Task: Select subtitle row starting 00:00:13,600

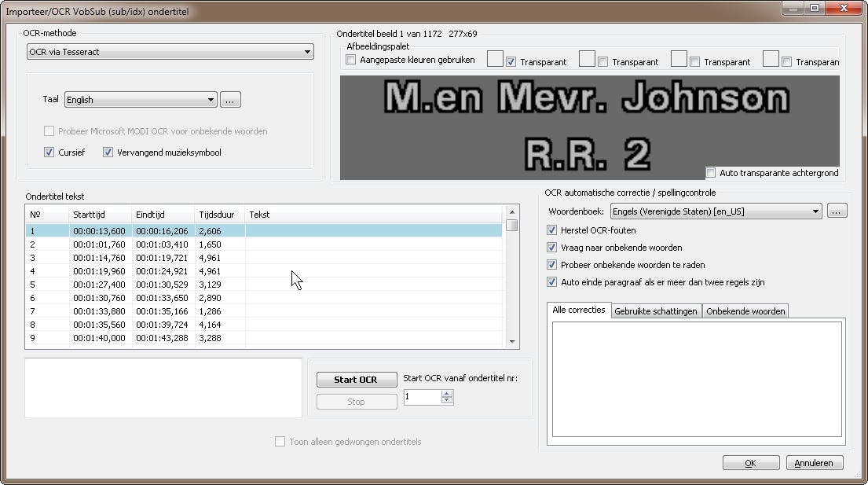Action: [x=263, y=231]
